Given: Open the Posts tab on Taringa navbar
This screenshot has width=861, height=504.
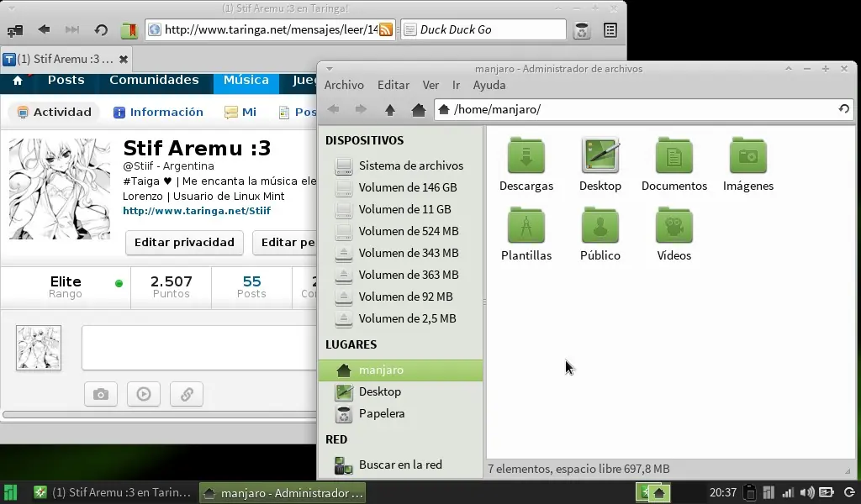Looking at the screenshot, I should point(66,80).
